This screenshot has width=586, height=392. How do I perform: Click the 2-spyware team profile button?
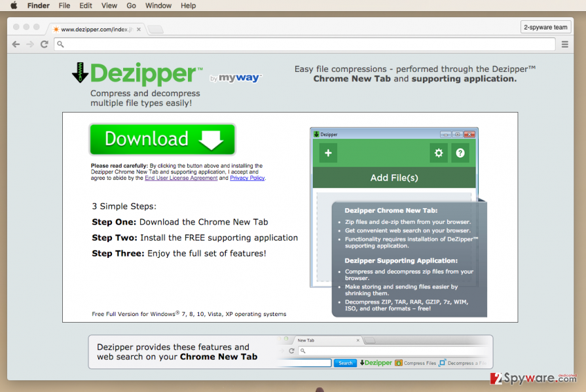click(545, 27)
